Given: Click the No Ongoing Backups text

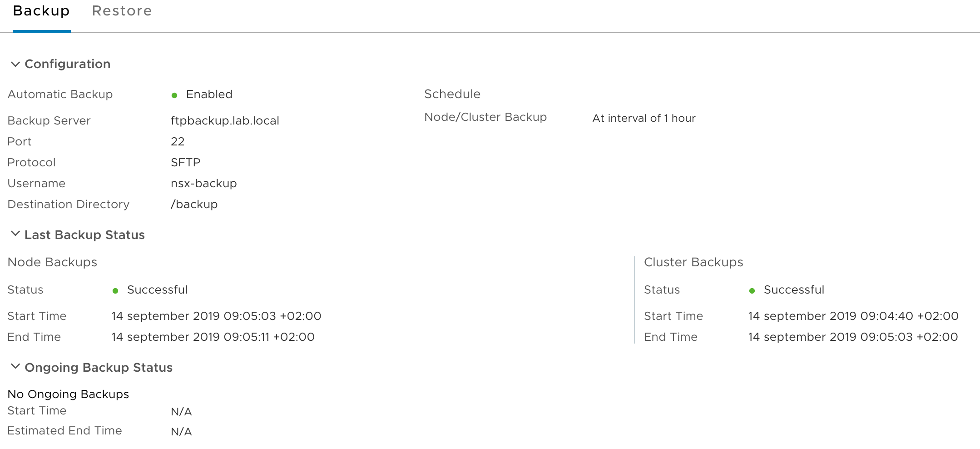Looking at the screenshot, I should point(68,394).
